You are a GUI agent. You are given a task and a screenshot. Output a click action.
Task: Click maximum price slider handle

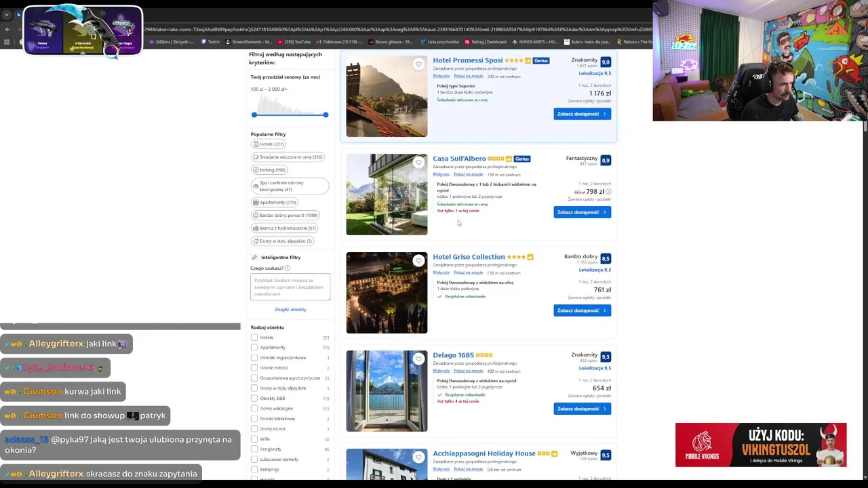[x=325, y=115]
